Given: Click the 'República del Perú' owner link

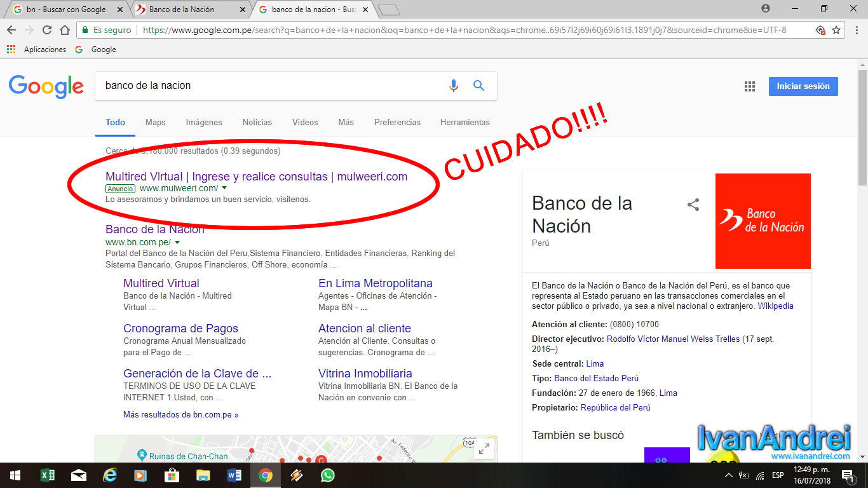Looking at the screenshot, I should (615, 407).
